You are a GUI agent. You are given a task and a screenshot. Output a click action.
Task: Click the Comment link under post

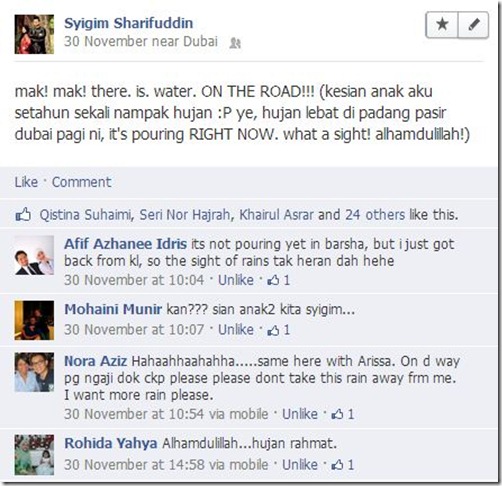pos(82,182)
